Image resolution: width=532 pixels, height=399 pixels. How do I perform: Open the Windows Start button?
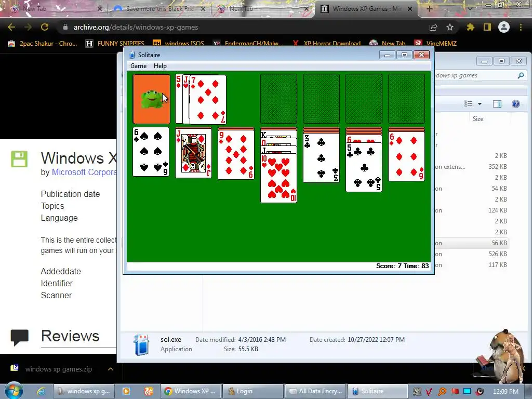pos(13,391)
